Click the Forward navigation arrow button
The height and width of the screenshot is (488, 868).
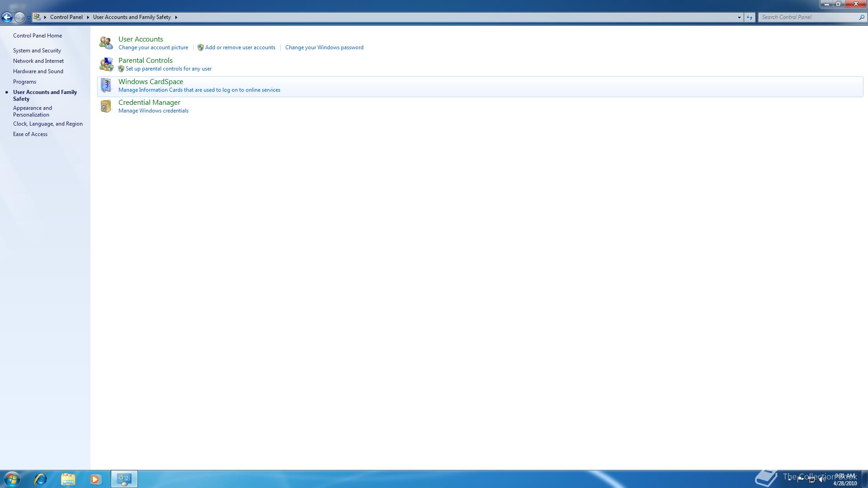pos(19,17)
